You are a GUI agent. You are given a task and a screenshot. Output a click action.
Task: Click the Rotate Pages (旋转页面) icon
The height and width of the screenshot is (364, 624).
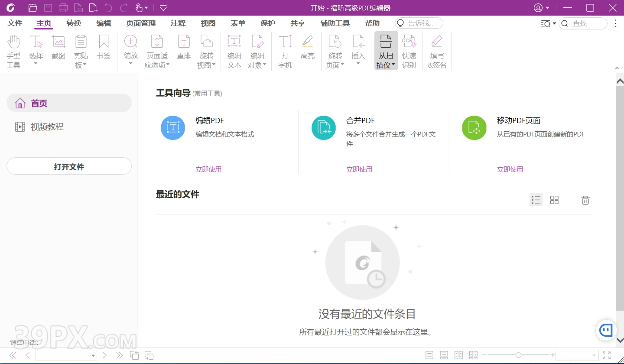[x=335, y=42]
